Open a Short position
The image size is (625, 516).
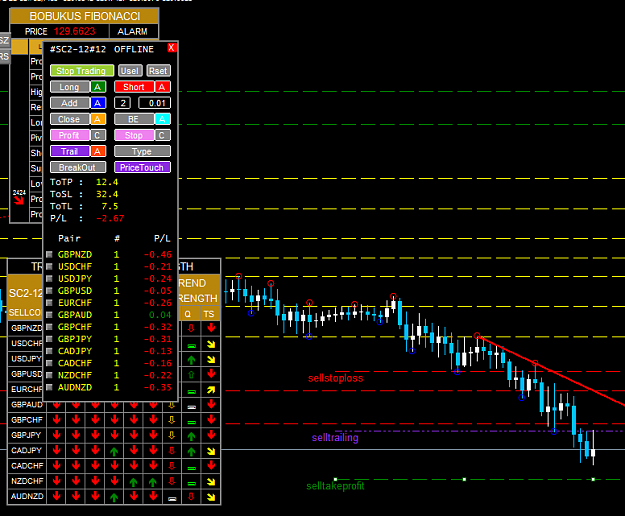click(134, 87)
